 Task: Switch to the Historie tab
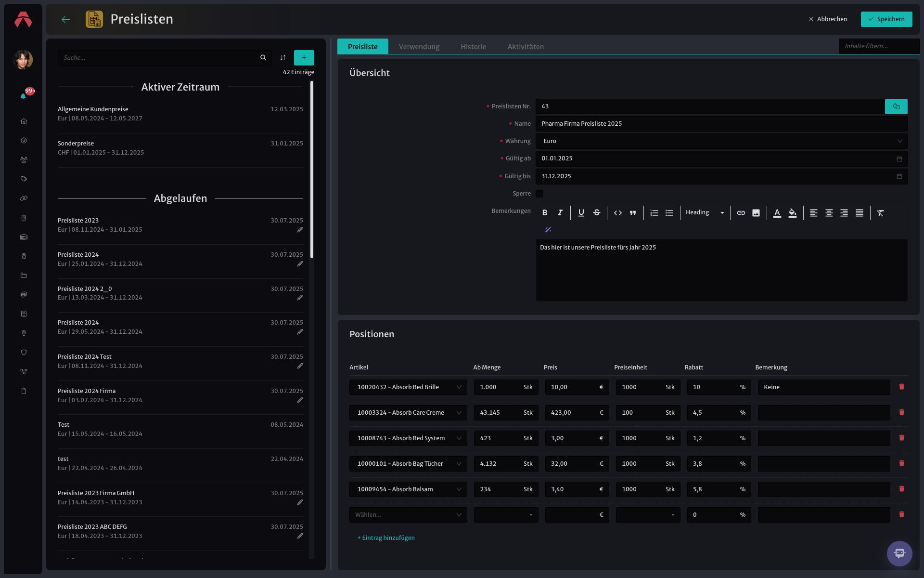coord(474,47)
